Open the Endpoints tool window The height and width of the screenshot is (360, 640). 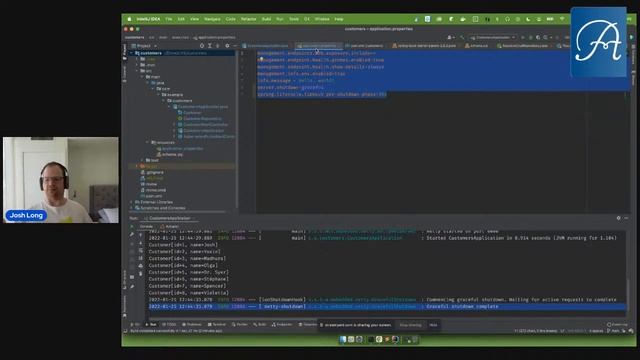pos(282,325)
